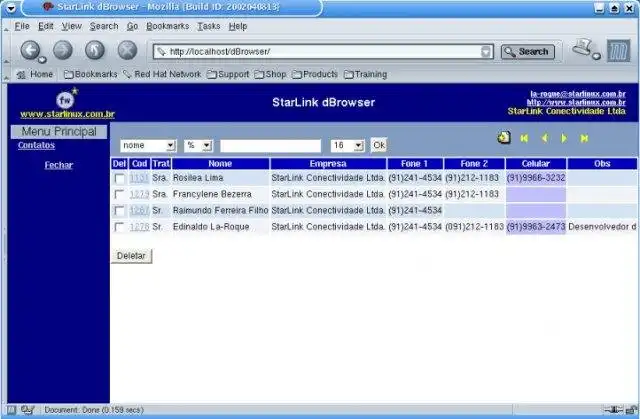Screen dimensions: 640x419
Task: Open the Training bookmark folder
Action: (365, 74)
